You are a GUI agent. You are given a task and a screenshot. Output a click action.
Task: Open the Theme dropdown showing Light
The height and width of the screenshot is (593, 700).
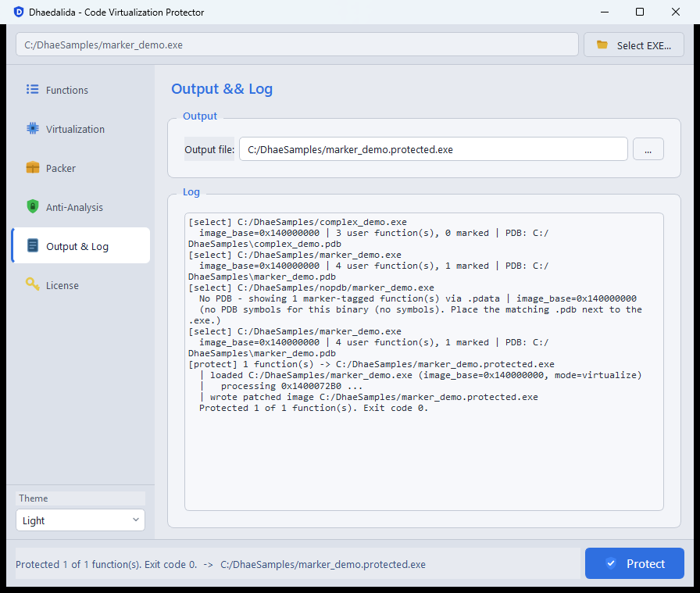(80, 520)
